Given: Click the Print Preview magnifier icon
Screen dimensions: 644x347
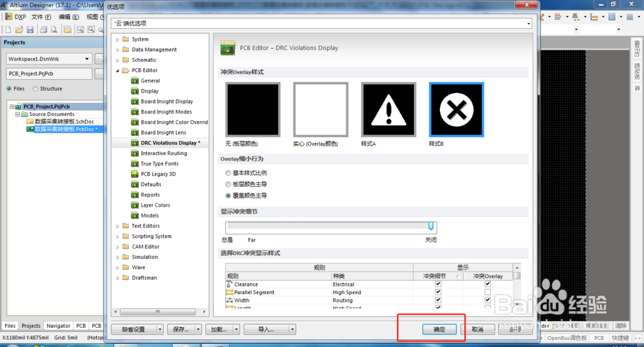Looking at the screenshot, I should click(x=54, y=30).
